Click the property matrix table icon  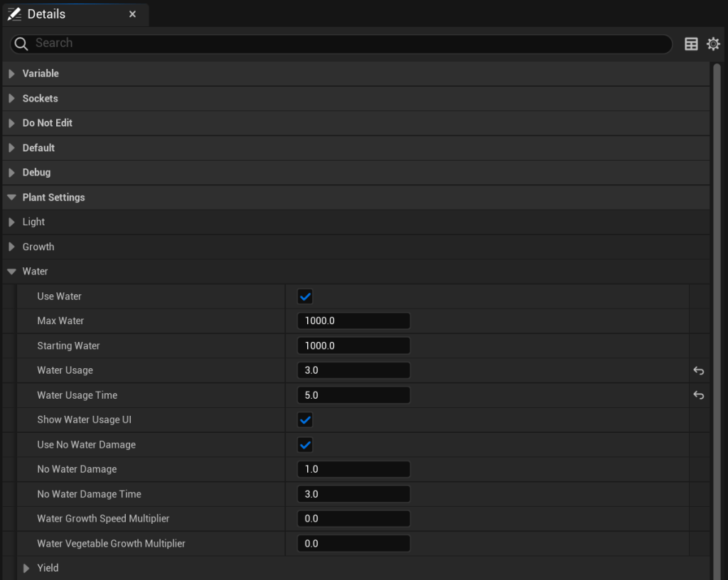tap(691, 44)
